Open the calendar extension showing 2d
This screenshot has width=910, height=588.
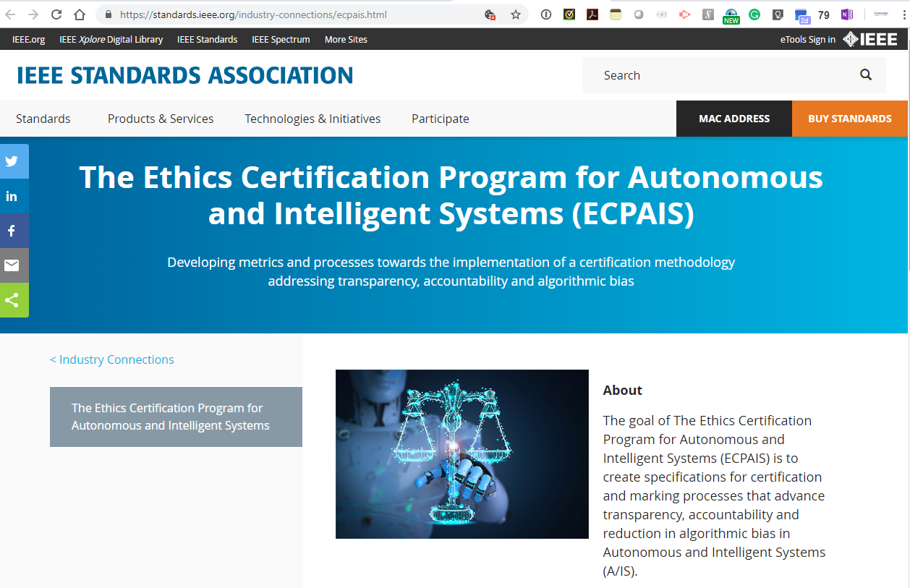(x=801, y=16)
